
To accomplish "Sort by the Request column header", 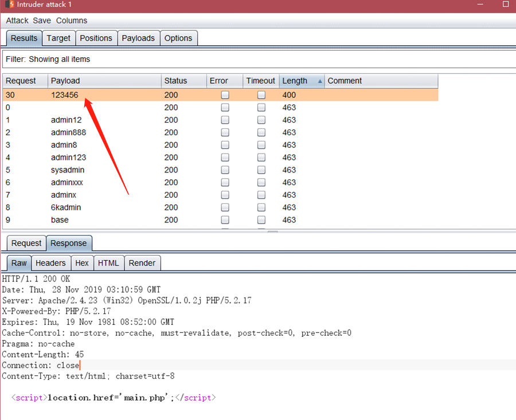I will click(25, 81).
